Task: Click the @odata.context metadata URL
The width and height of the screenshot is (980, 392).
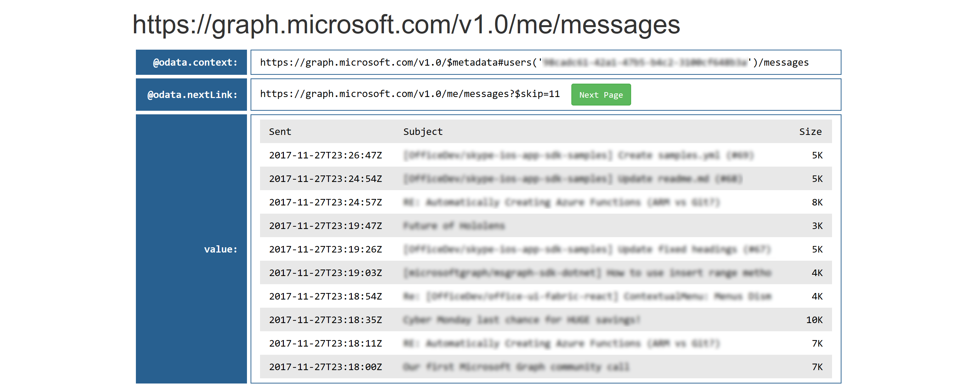Action: [534, 62]
